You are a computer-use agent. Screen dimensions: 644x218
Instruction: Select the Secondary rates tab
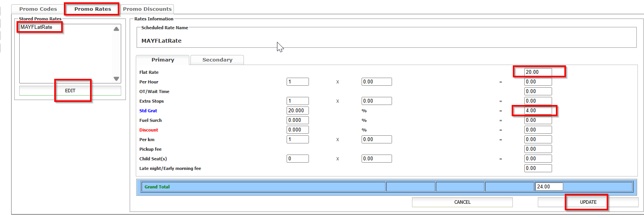coord(217,60)
